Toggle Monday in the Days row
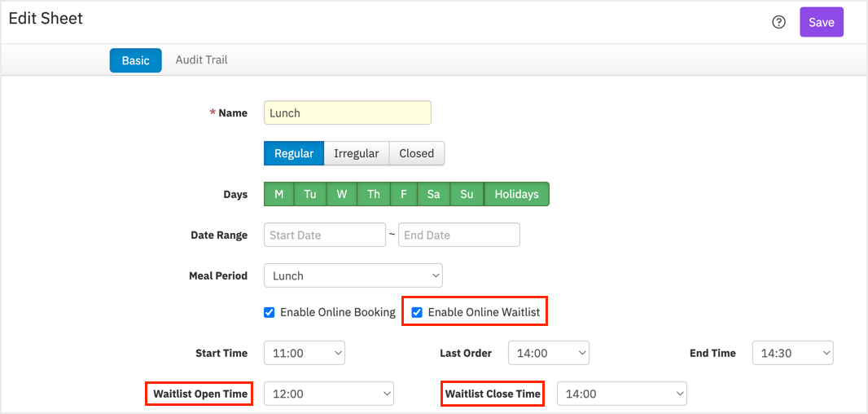Image resolution: width=868 pixels, height=414 pixels. pyautogui.click(x=279, y=194)
